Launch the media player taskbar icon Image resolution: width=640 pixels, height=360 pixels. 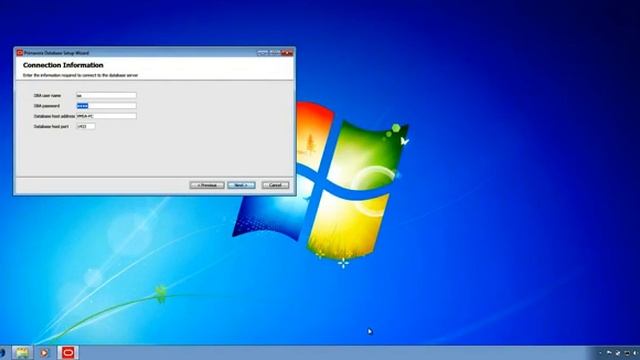pos(44,353)
